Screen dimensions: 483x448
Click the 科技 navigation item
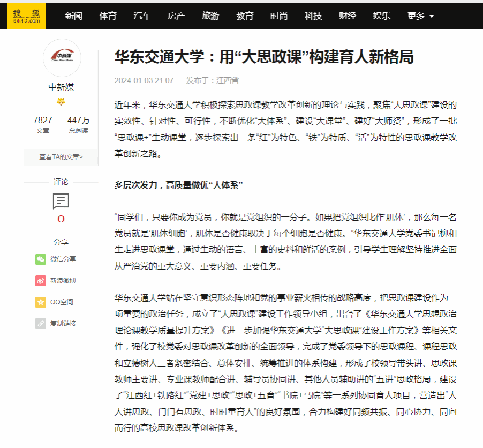[x=313, y=16]
